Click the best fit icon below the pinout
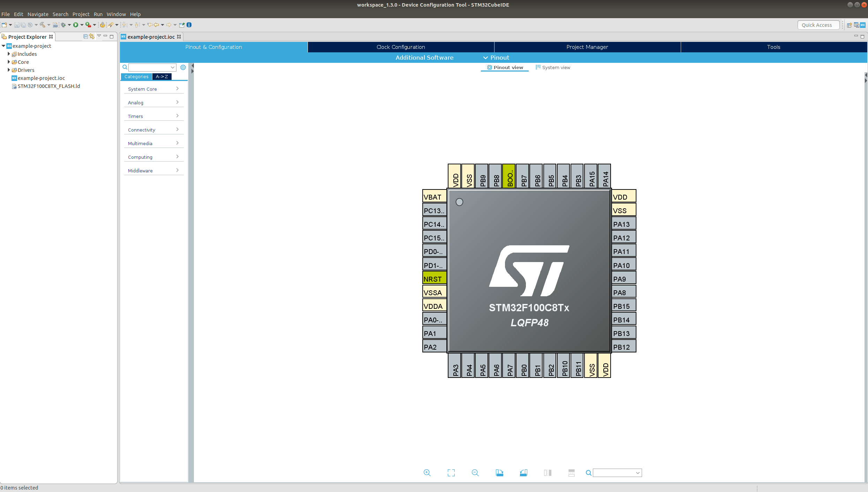 pyautogui.click(x=451, y=473)
